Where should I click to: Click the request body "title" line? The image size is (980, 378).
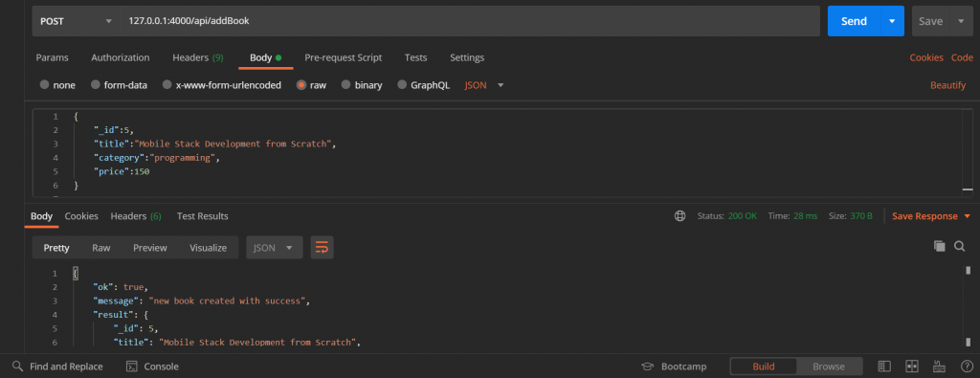point(215,144)
